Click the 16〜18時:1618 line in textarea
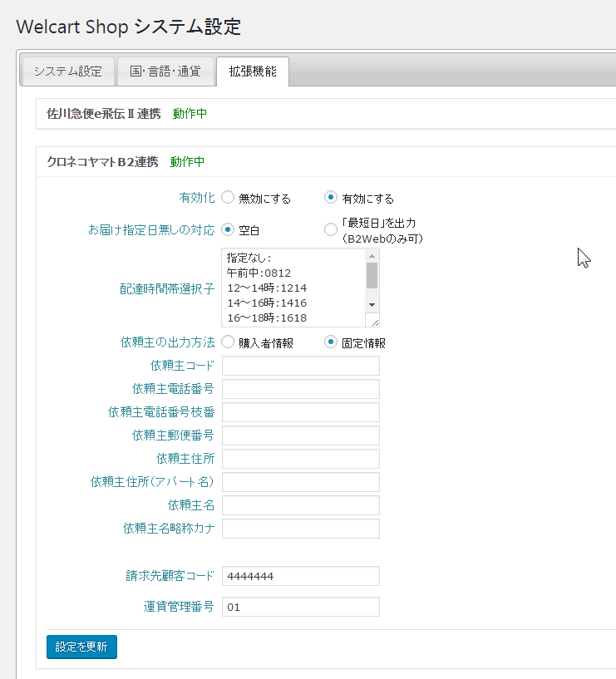The height and width of the screenshot is (679, 616). click(267, 318)
